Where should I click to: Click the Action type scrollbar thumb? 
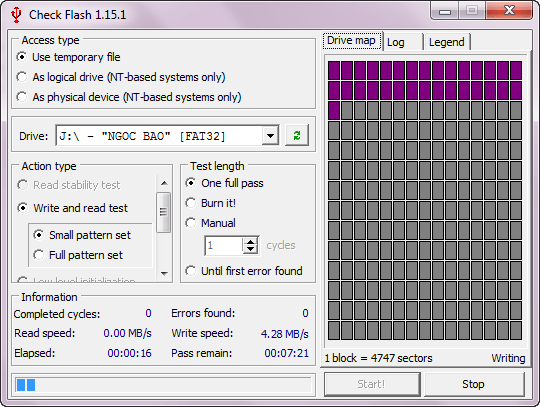click(x=164, y=212)
